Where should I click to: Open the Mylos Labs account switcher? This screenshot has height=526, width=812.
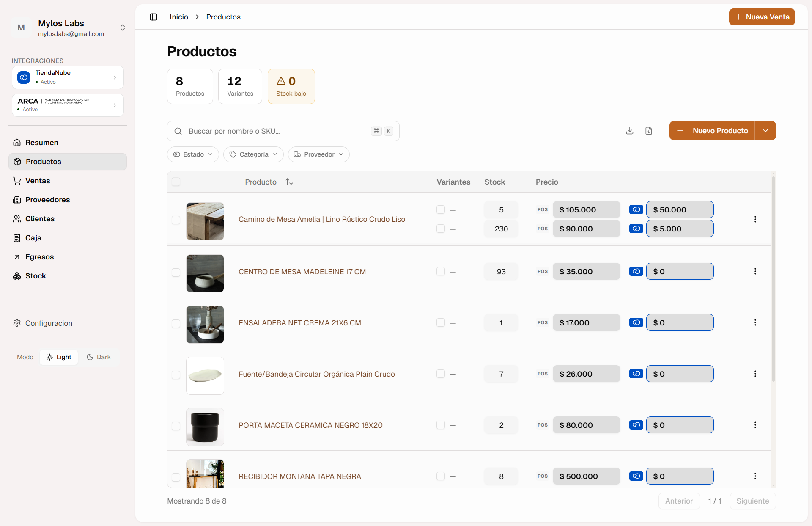[123, 28]
